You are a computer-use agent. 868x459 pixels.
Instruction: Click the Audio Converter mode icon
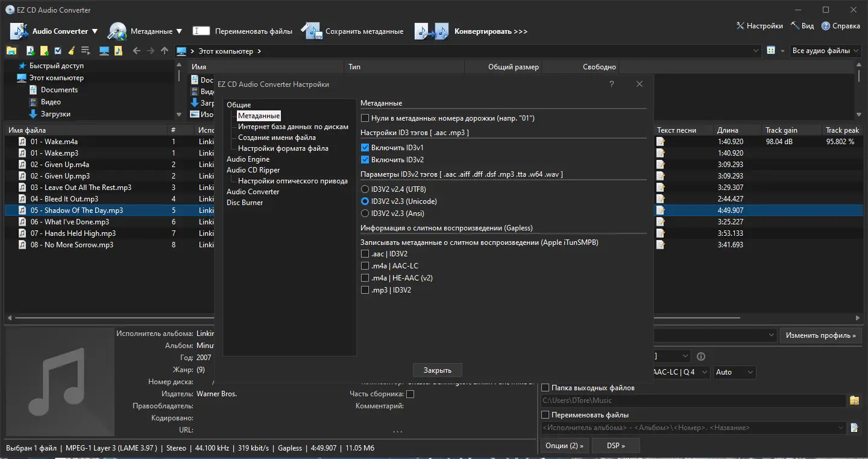[19, 31]
